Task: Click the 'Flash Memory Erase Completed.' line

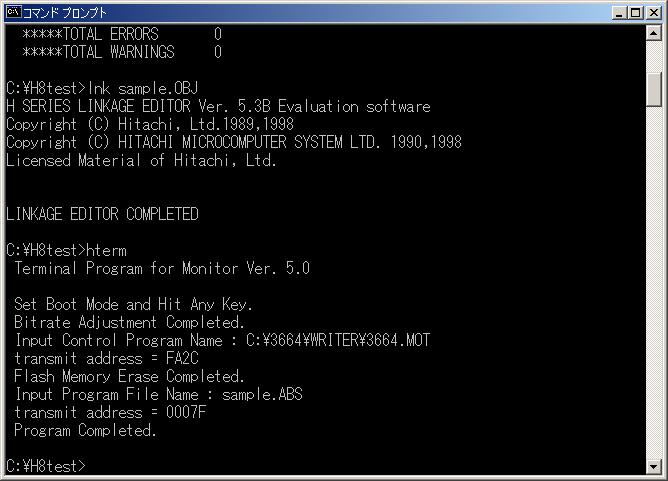Action: [x=129, y=376]
